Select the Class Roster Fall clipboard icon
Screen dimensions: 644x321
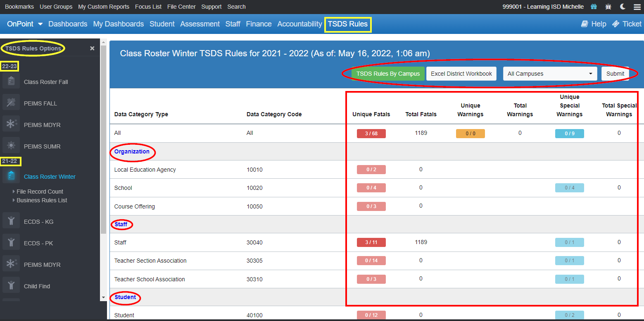(11, 81)
